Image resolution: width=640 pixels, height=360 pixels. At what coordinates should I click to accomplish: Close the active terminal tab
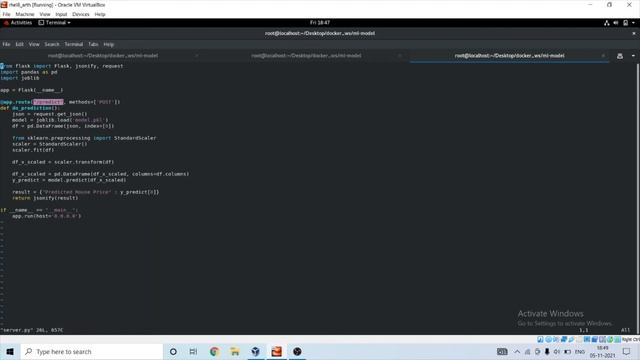603,56
